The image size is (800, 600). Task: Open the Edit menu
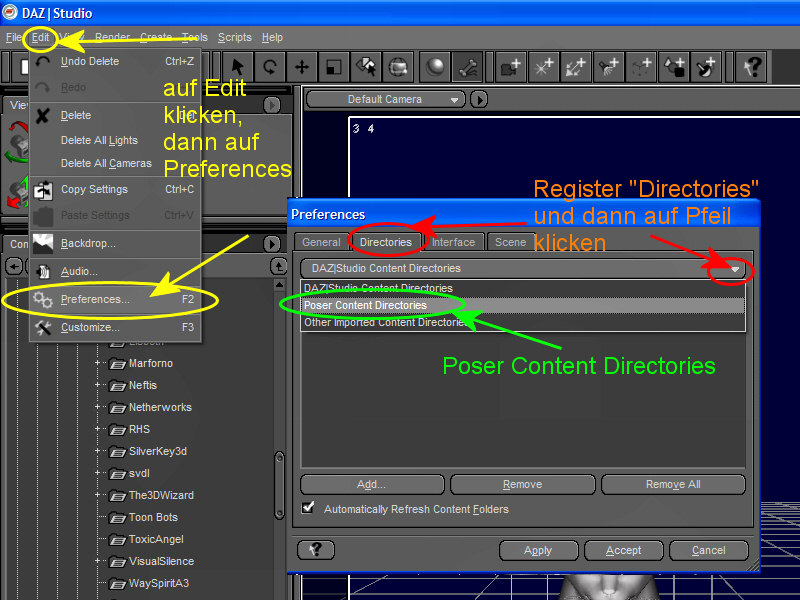[40, 37]
